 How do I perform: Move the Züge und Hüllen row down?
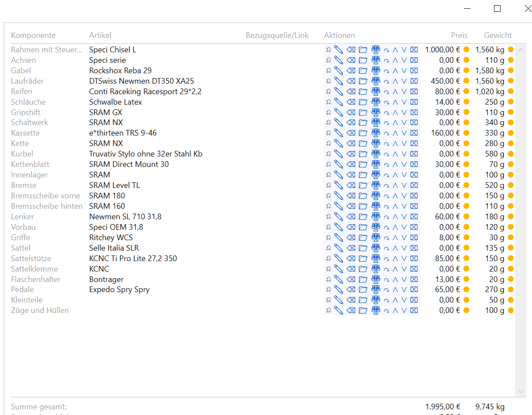(x=404, y=310)
